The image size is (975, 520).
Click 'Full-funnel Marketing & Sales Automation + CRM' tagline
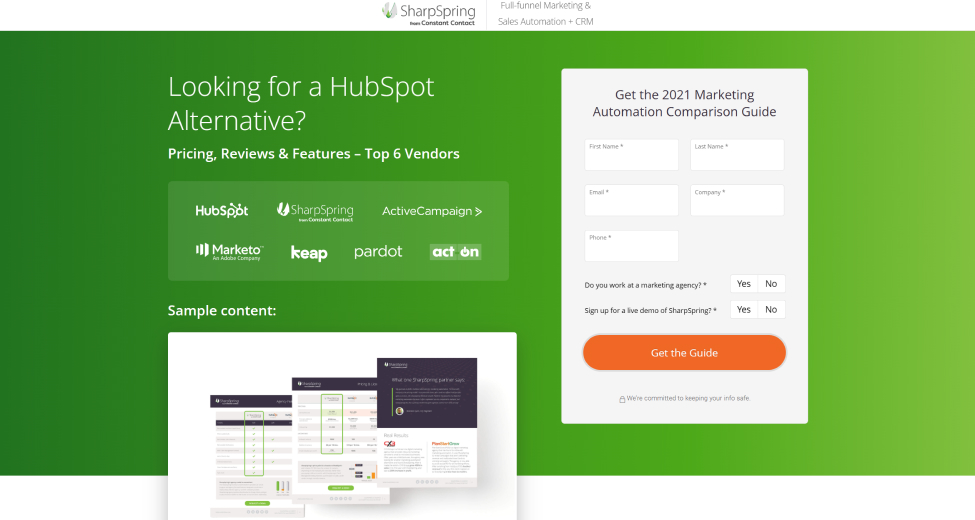point(545,14)
